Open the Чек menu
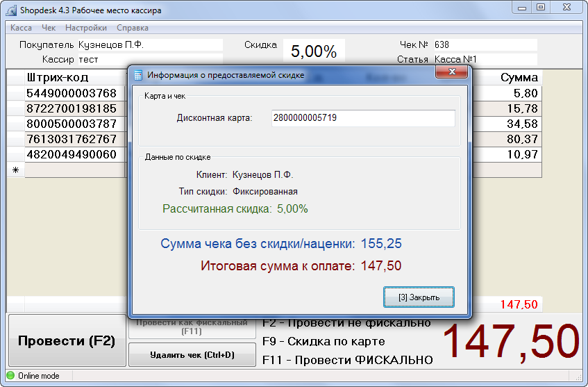This screenshot has width=588, height=387. pyautogui.click(x=49, y=28)
